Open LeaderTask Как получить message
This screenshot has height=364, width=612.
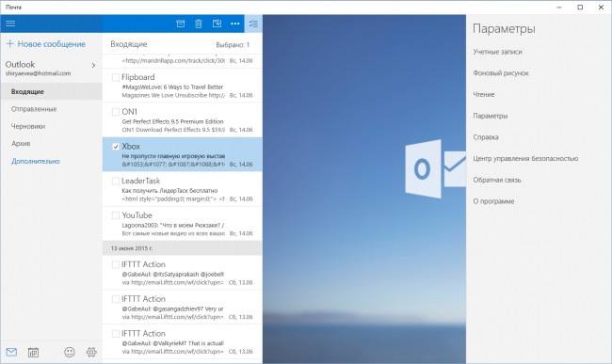coord(183,189)
